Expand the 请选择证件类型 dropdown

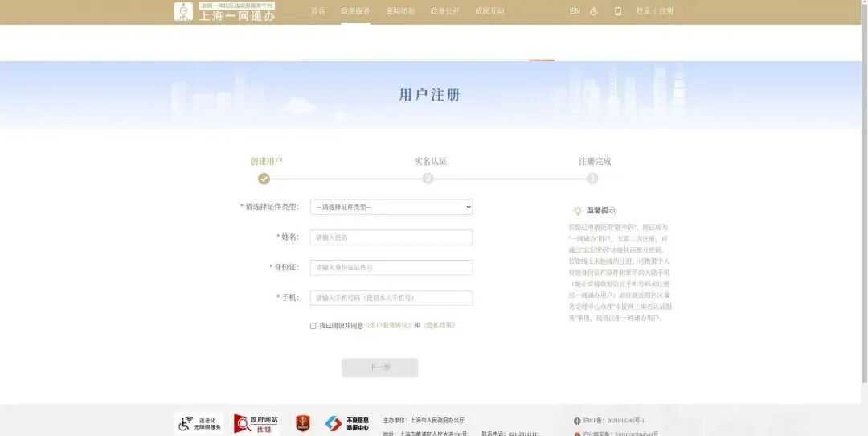(391, 207)
